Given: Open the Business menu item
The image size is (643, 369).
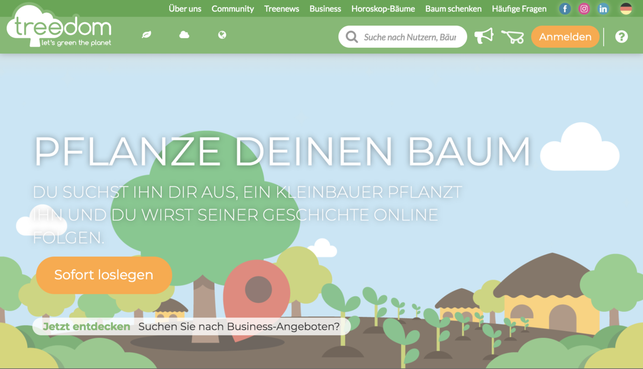Looking at the screenshot, I should tap(325, 9).
